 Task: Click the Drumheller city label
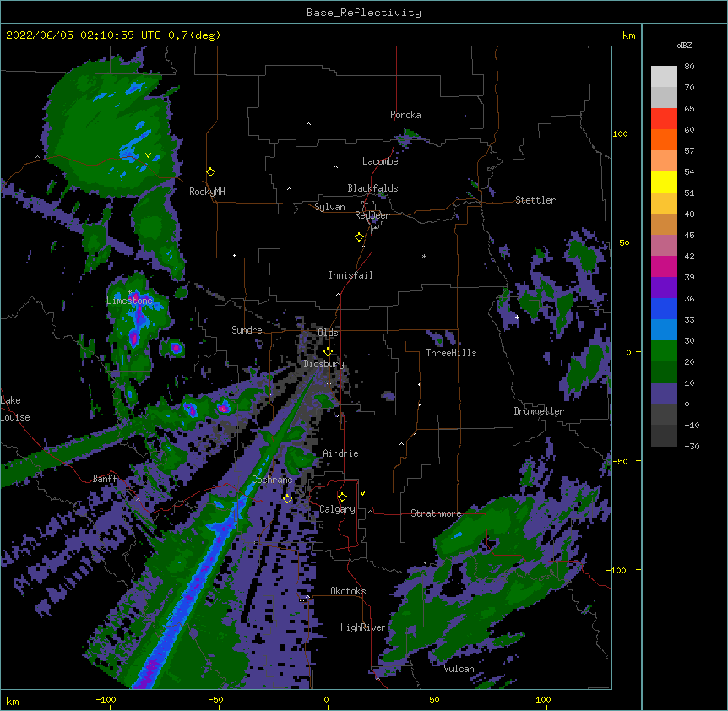(539, 411)
